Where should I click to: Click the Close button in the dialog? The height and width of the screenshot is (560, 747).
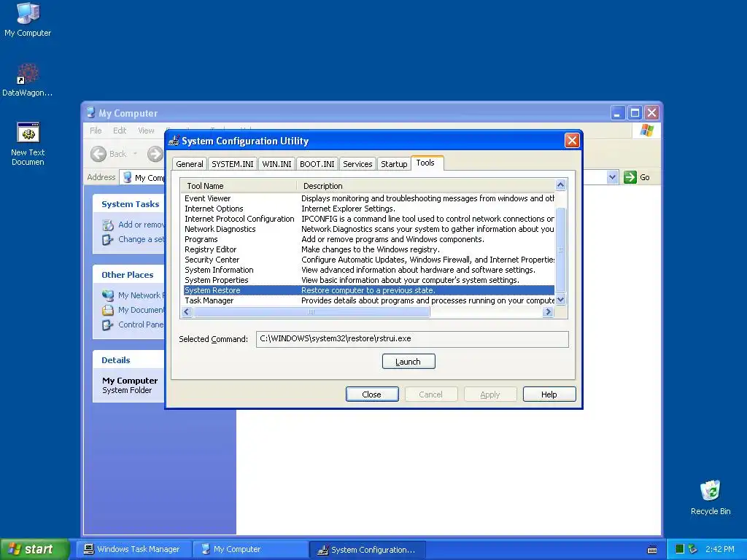[371, 394]
